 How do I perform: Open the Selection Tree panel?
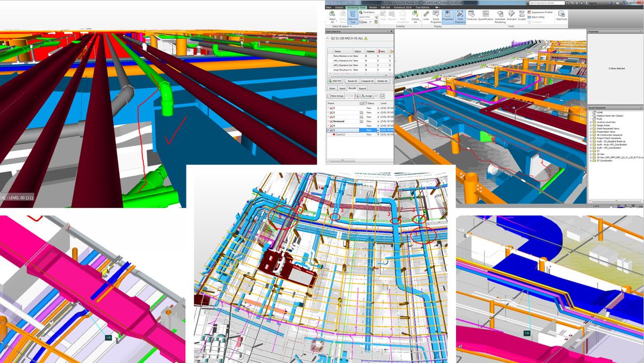pyautogui.click(x=353, y=17)
